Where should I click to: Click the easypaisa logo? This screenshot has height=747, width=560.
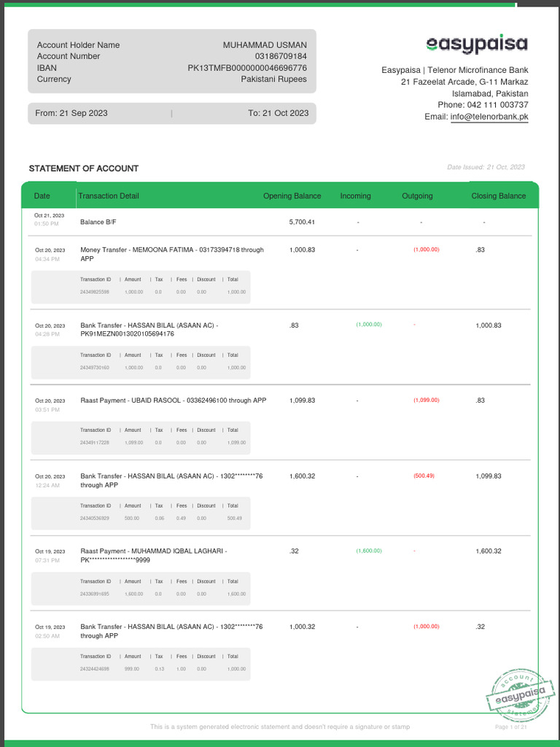(x=477, y=44)
